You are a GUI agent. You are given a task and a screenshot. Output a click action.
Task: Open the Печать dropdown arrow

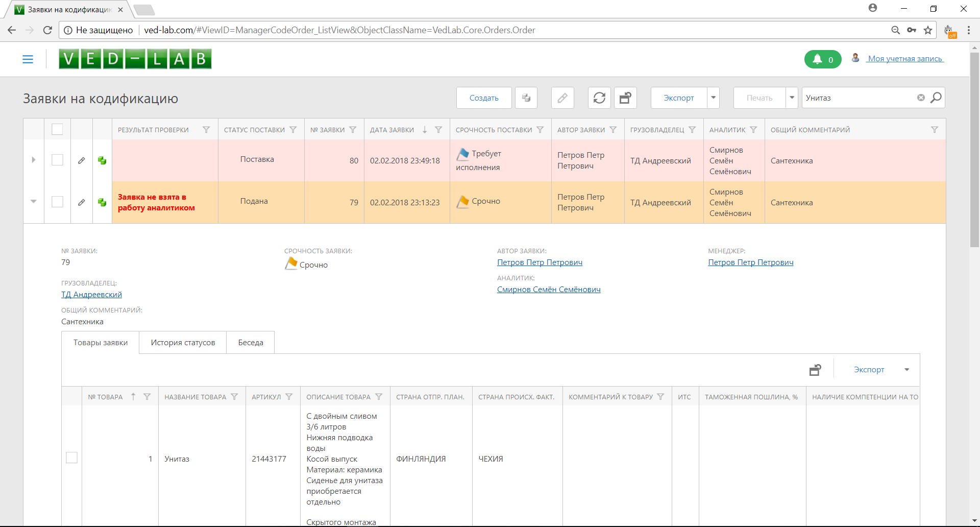pos(792,98)
